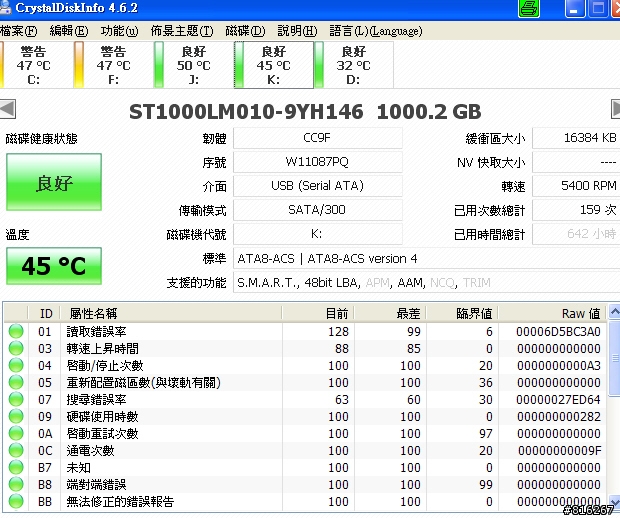Open the 檔案(F) menu
This screenshot has height=518, width=620.
click(19, 31)
